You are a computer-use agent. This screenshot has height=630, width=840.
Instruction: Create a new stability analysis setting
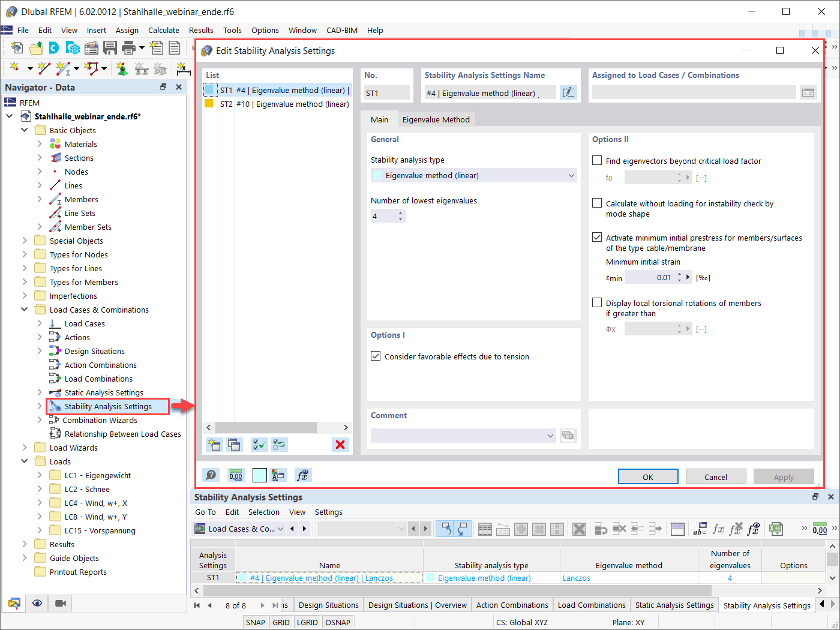[214, 445]
